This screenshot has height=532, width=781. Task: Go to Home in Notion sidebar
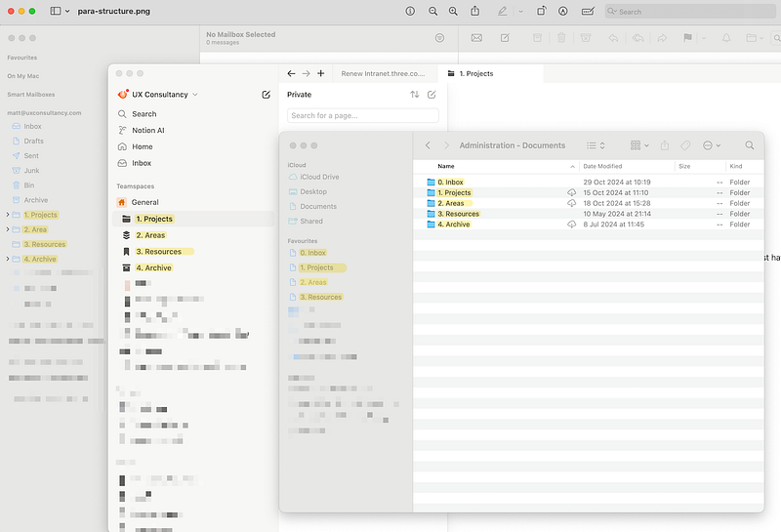142,147
